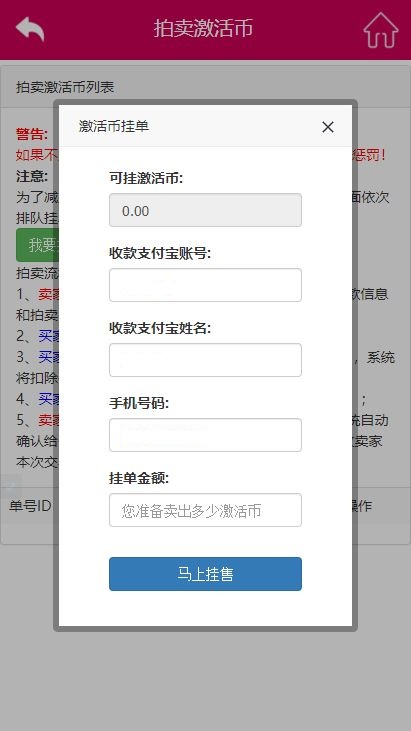Click the small icon at left screen edge
This screenshot has width=411, height=731.
click(10, 487)
